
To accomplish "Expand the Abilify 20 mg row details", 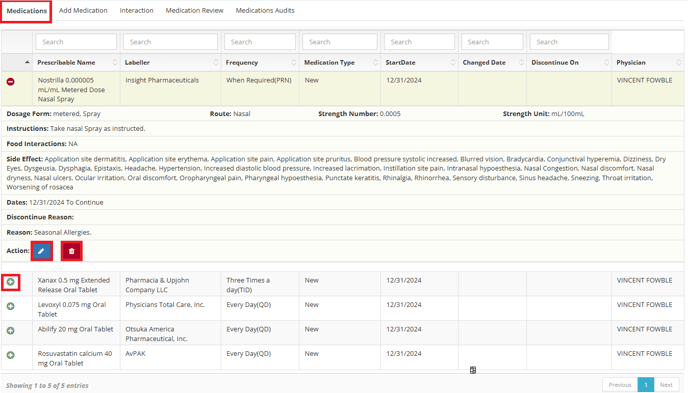I will coord(11,331).
